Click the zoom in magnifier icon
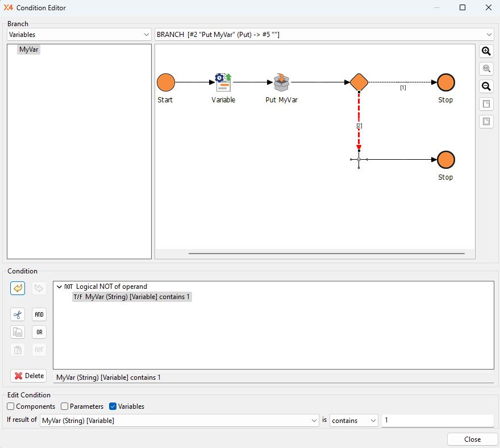The image size is (500, 448). (486, 51)
